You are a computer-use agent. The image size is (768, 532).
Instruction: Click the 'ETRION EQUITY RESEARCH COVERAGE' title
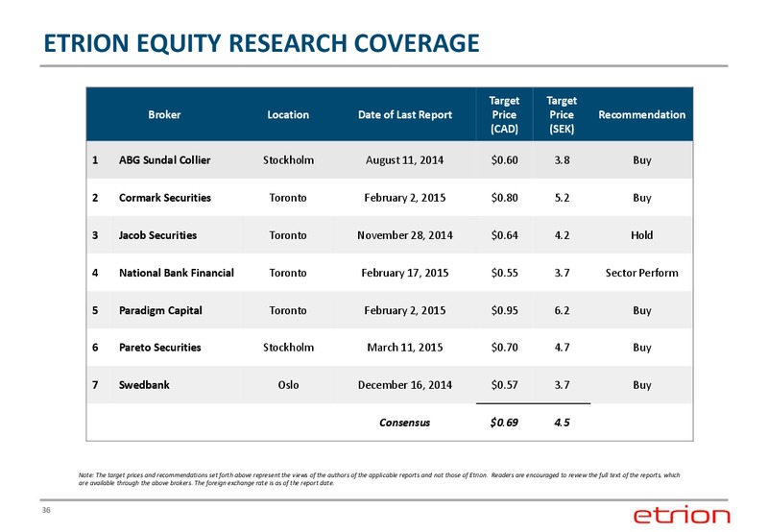coord(261,43)
